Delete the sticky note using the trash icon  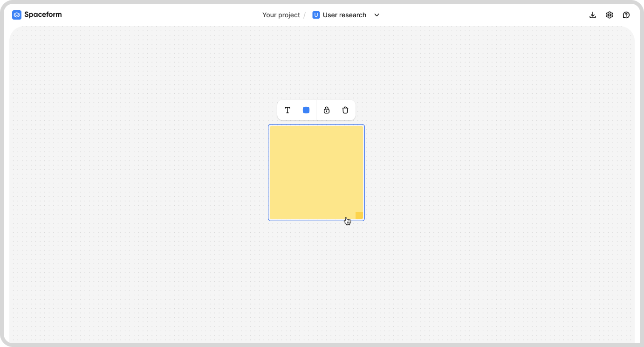(345, 110)
